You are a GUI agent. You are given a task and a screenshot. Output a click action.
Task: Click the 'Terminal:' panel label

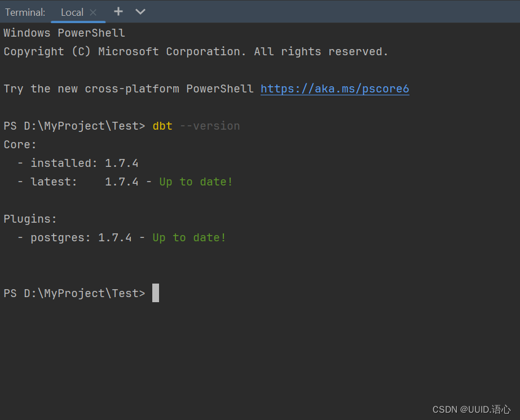coord(25,12)
